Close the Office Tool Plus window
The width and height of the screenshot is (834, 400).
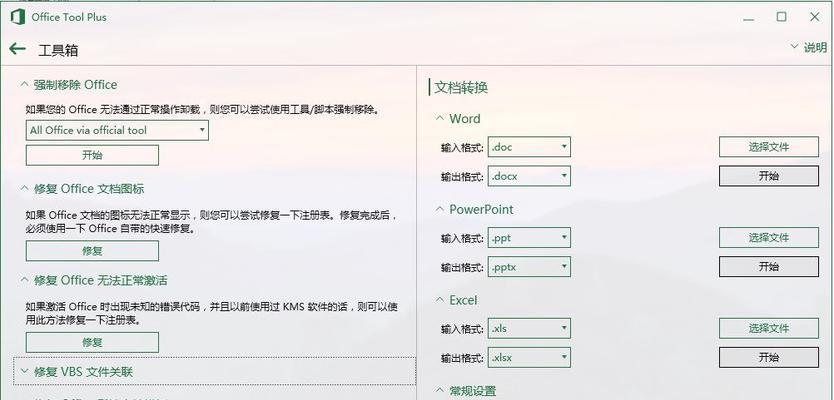814,17
